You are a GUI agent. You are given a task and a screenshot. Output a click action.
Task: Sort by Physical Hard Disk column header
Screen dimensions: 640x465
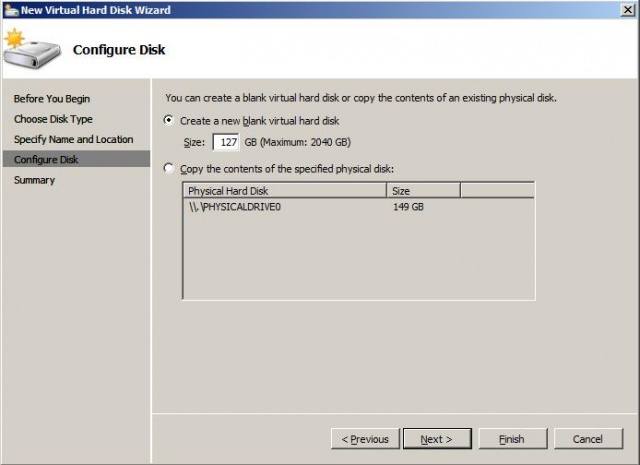284,190
